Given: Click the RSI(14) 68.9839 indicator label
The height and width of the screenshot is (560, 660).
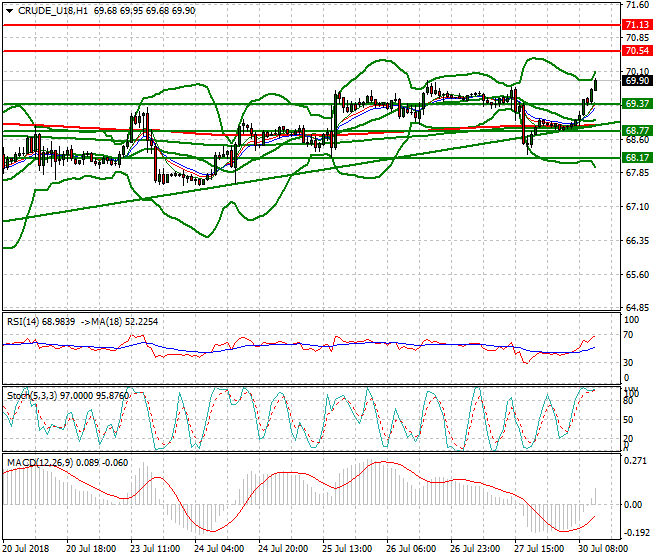Looking at the screenshot, I should (x=41, y=322).
